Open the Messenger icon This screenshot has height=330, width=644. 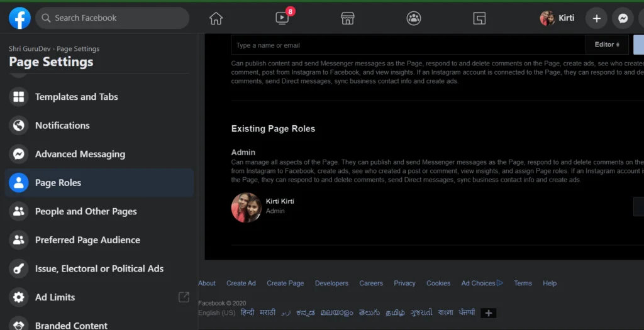click(x=623, y=18)
